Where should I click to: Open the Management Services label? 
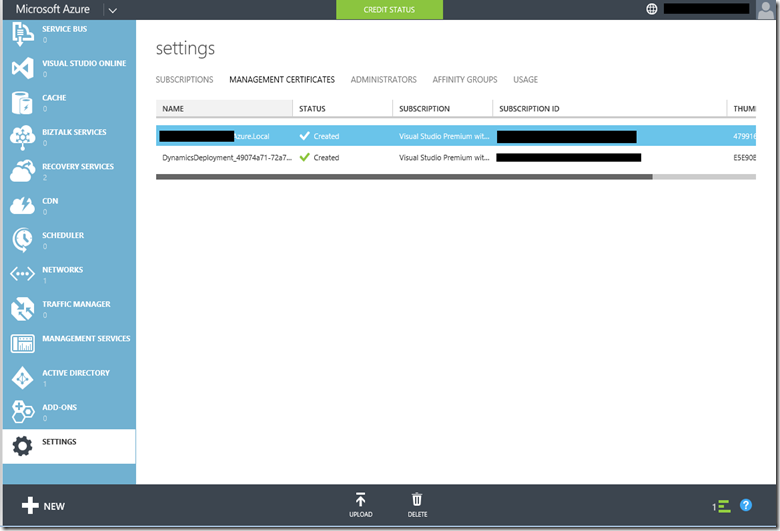[87, 338]
